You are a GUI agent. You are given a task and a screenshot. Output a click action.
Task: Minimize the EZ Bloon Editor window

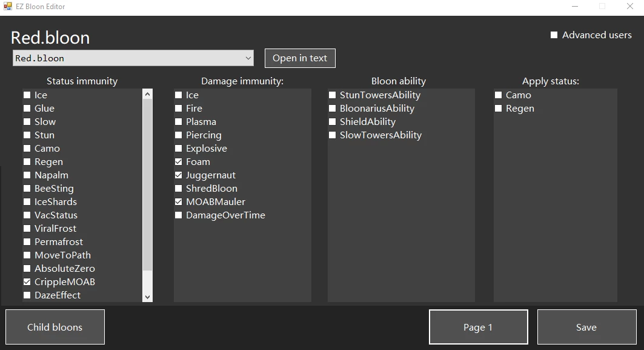575,6
